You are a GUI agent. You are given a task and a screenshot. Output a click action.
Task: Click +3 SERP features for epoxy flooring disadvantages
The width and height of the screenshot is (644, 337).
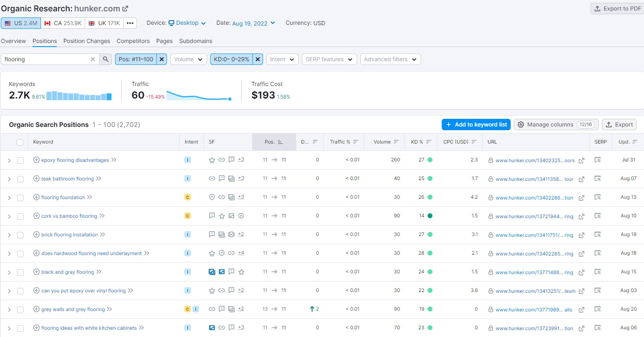[x=241, y=160]
